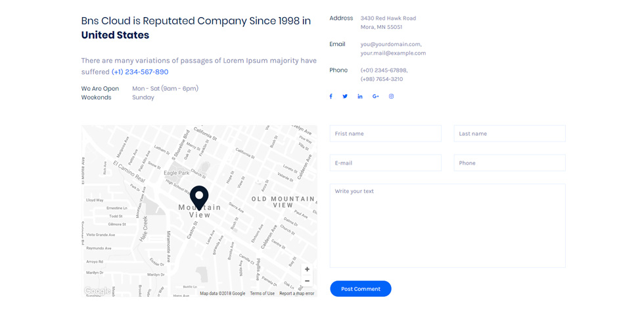Open the Instagram social icon
Image resolution: width=644 pixels, height=310 pixels.
click(392, 96)
